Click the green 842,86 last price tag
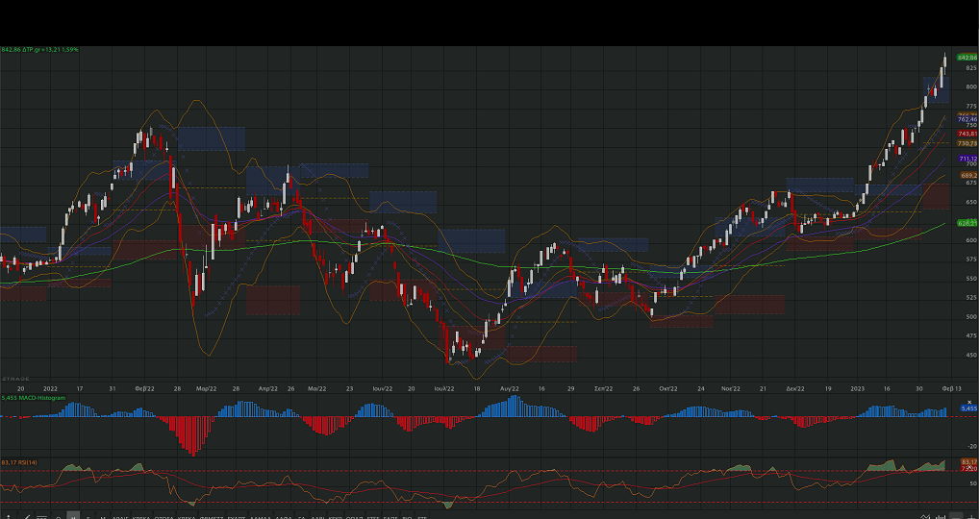The height and width of the screenshot is (519, 980). tap(967, 58)
